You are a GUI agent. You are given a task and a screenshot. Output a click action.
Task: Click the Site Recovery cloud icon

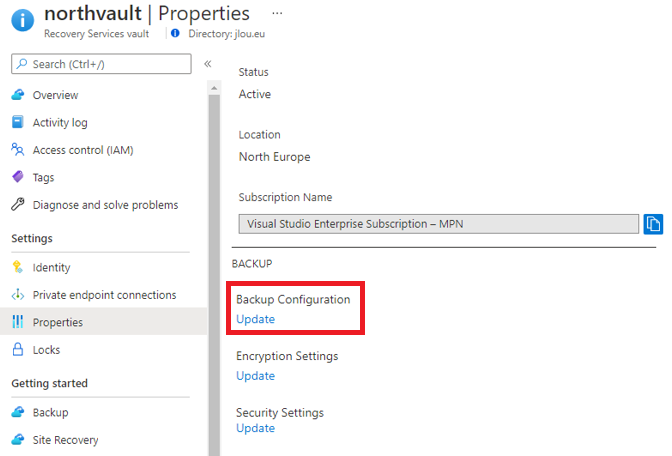click(x=18, y=439)
